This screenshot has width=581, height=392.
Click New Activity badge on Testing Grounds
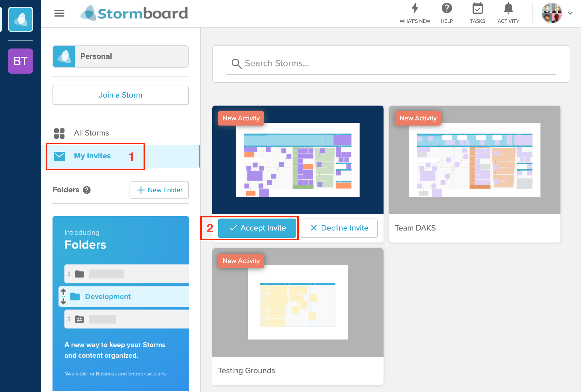pyautogui.click(x=241, y=261)
